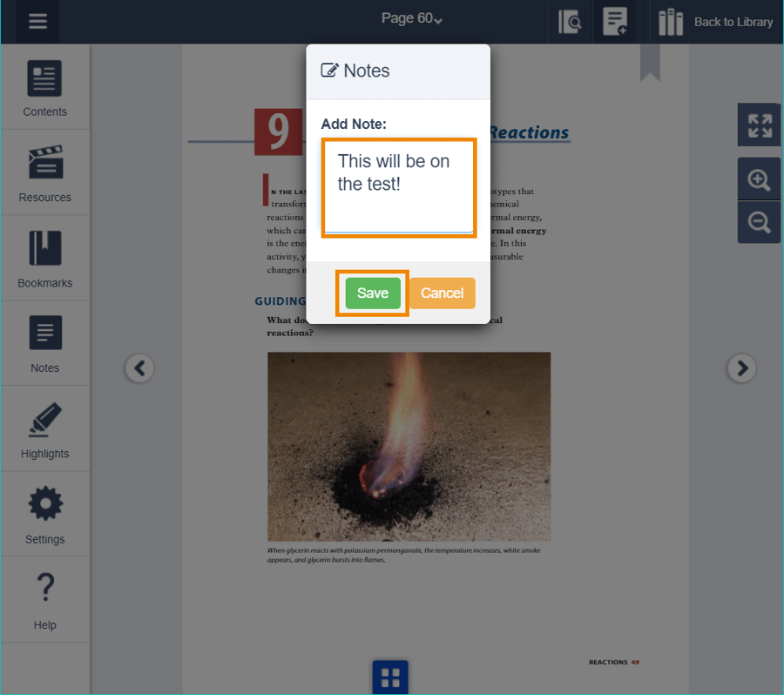Open the Settings gear panel
784x695 pixels.
tap(44, 515)
